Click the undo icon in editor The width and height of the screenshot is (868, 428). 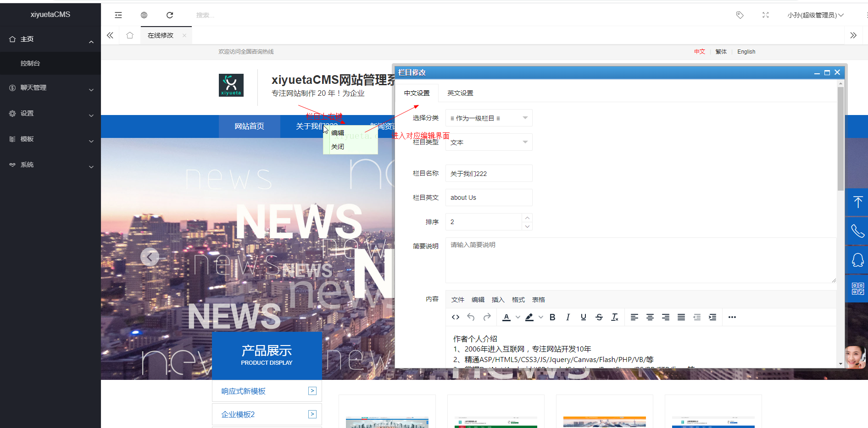471,317
